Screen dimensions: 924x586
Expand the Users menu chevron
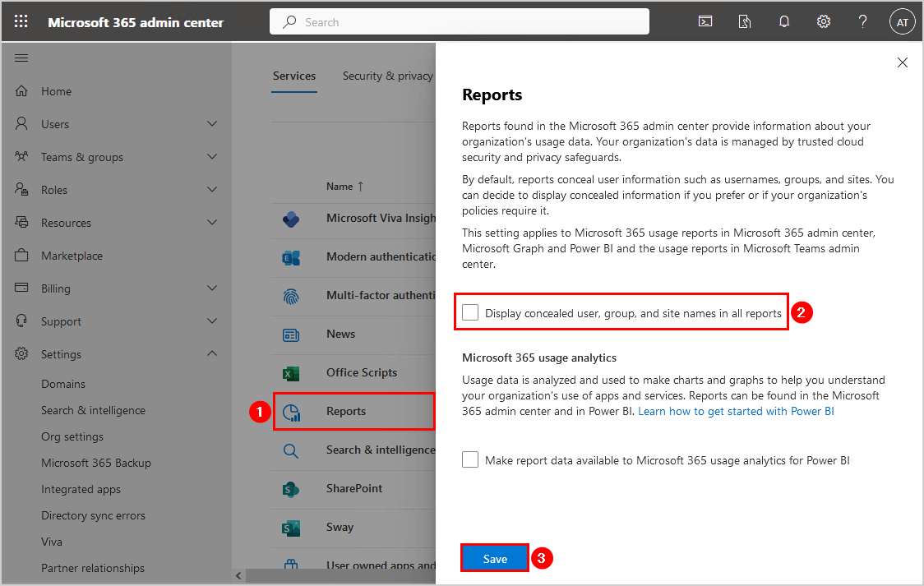point(212,124)
